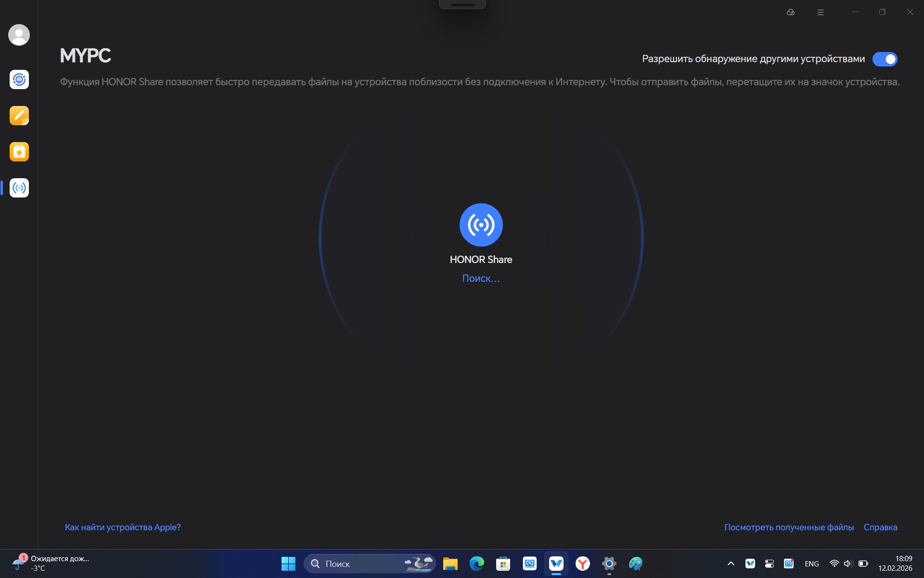Click the 'HONOR Share' label under the icon
Viewport: 924px width, 578px height.
(481, 260)
